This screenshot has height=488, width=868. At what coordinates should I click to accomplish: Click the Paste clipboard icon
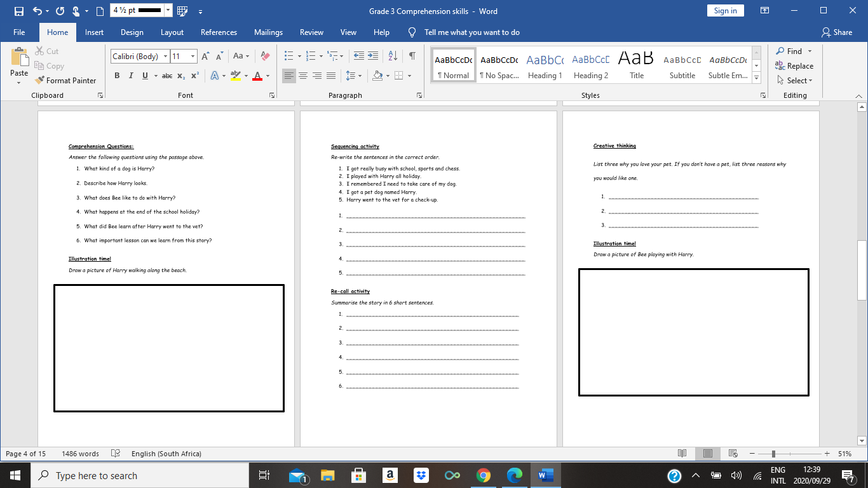19,57
